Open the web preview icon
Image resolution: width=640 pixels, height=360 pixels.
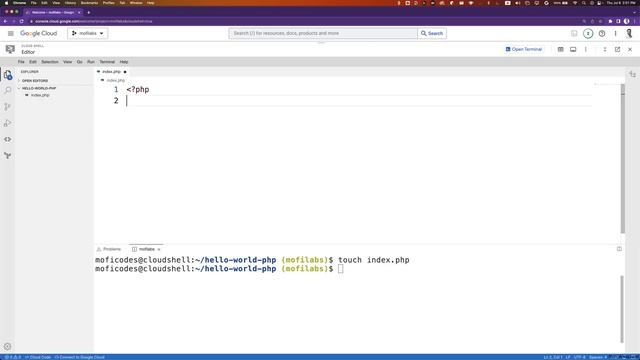[x=573, y=49]
